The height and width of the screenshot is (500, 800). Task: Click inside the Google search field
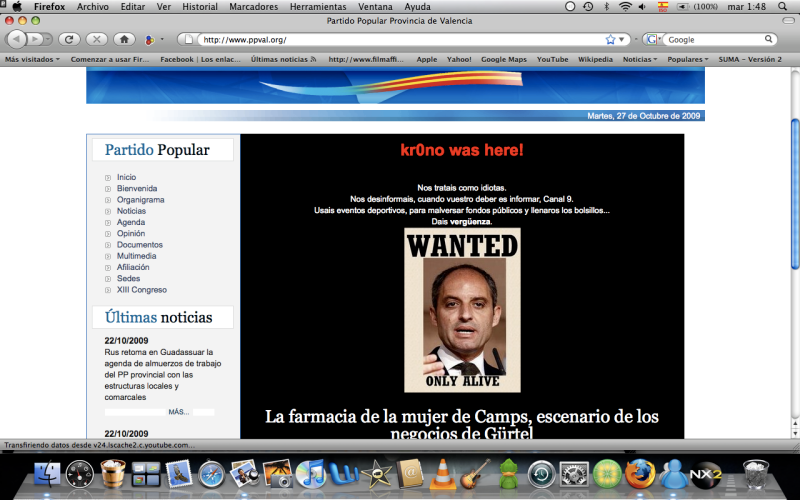coord(712,40)
